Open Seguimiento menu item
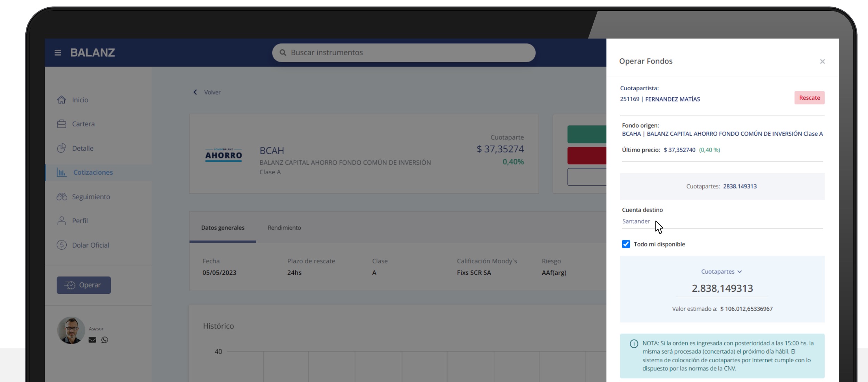868x382 pixels. tap(91, 197)
